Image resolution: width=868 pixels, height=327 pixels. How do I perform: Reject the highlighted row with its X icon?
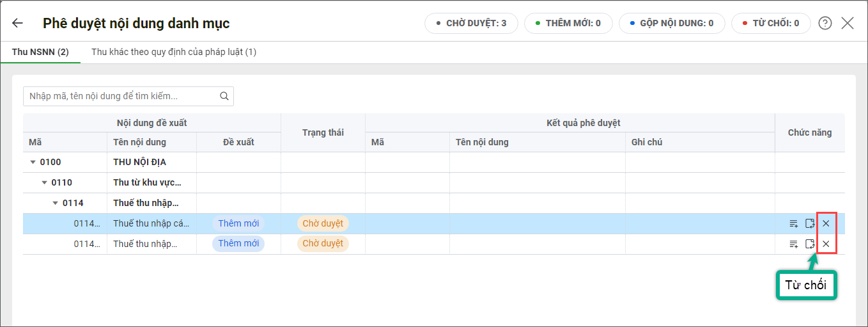[826, 223]
